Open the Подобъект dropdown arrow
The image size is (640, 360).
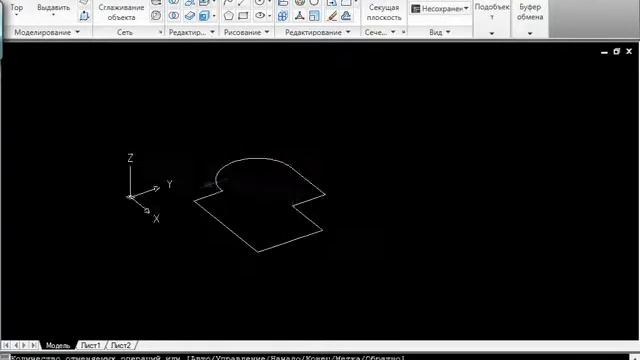click(491, 33)
